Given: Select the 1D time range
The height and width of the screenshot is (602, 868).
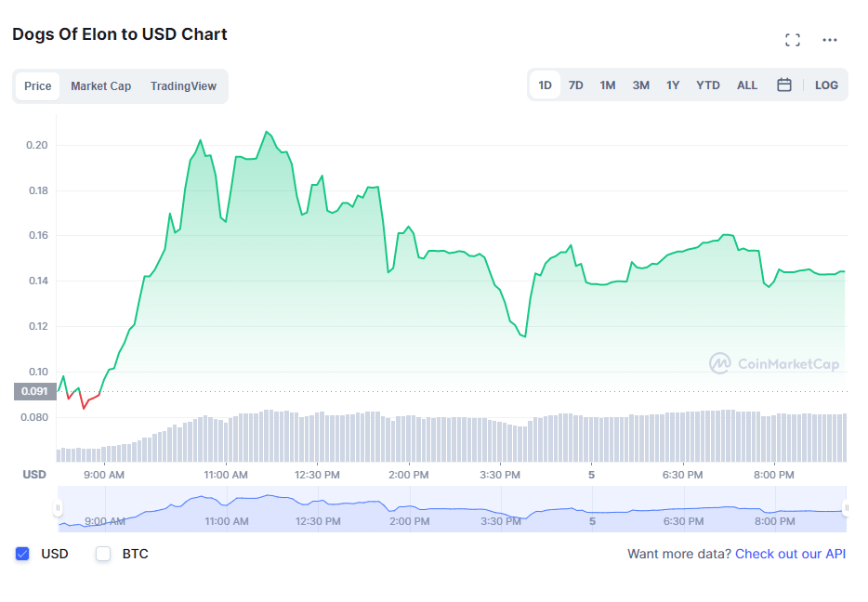Looking at the screenshot, I should point(546,85).
